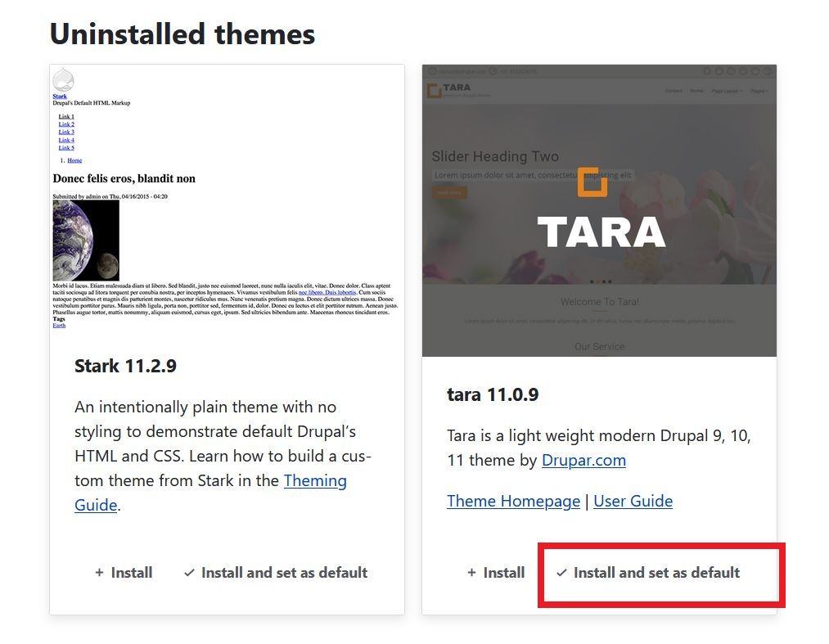Click the plus icon beside Stark's Install option
This screenshot has height=644, width=829.
point(98,573)
